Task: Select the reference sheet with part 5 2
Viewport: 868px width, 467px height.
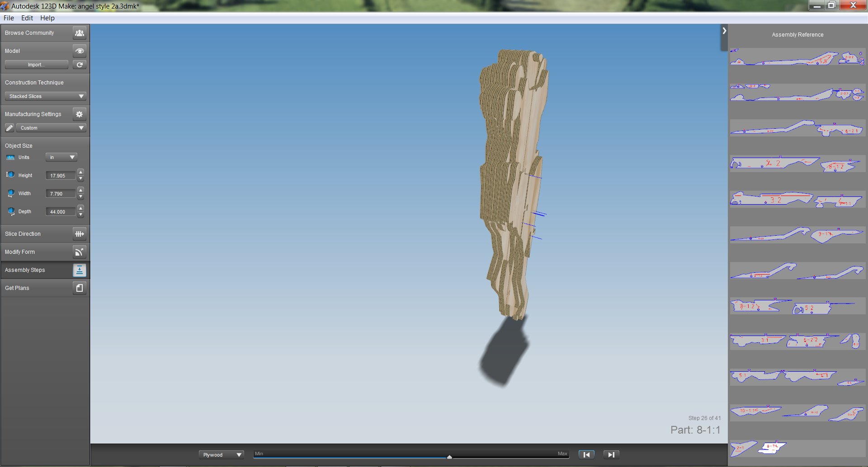Action: pyautogui.click(x=797, y=306)
